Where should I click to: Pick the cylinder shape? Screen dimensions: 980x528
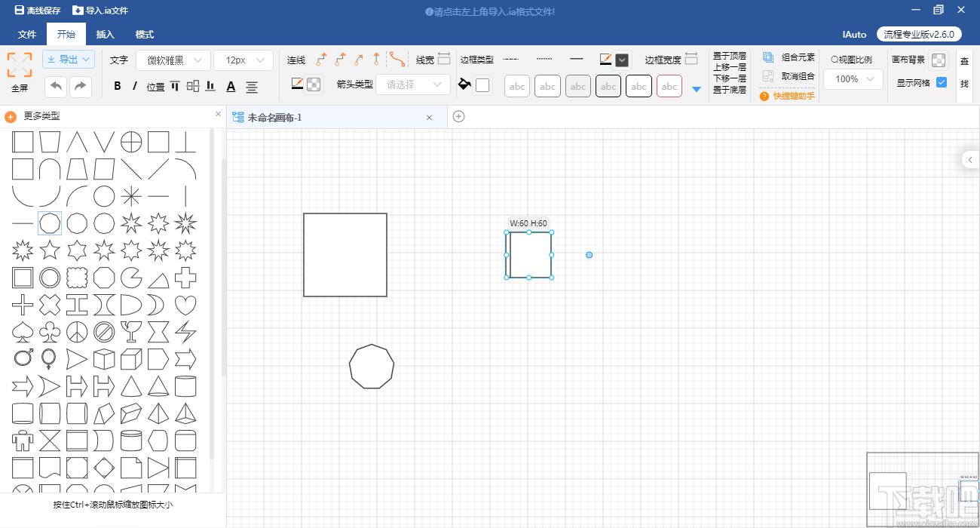pos(185,386)
